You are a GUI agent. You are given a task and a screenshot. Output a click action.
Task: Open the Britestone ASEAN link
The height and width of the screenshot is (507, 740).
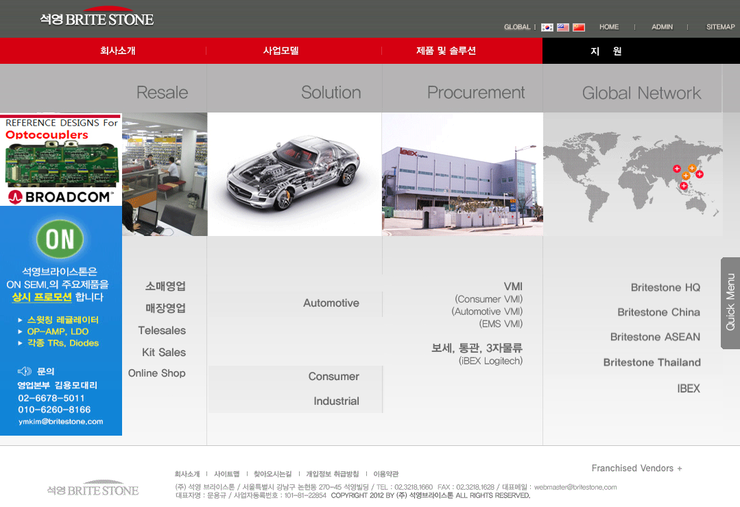pyautogui.click(x=655, y=337)
